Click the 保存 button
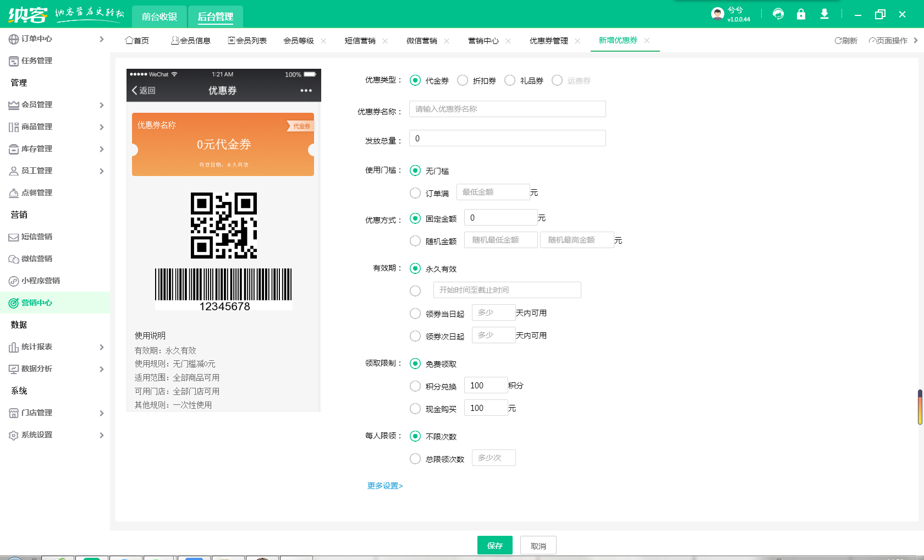This screenshot has height=560, width=924. click(495, 545)
